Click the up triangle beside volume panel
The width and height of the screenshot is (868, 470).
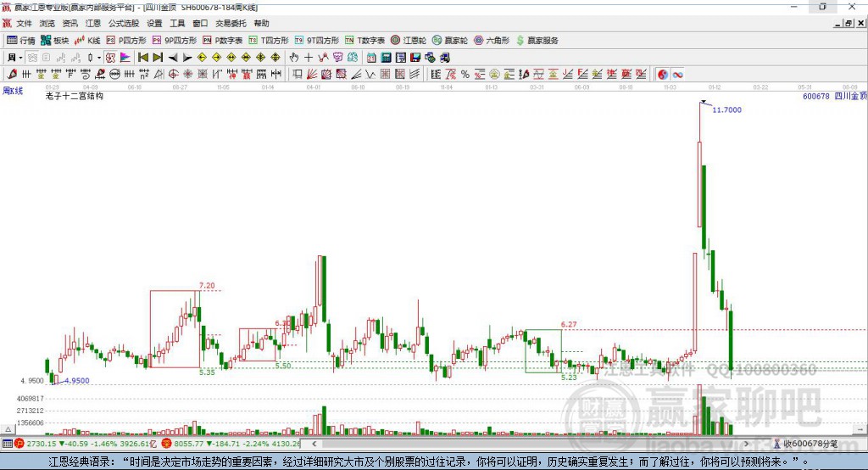8,429
